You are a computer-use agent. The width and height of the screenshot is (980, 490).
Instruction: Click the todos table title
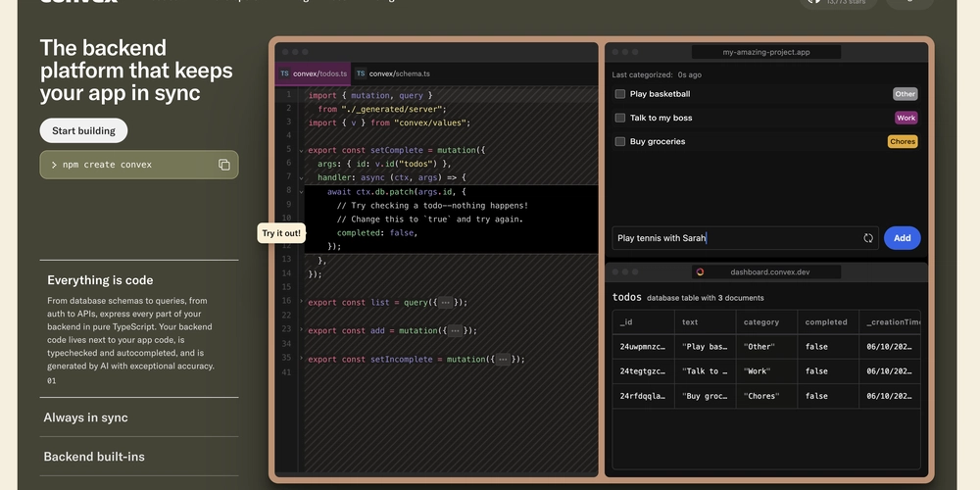627,298
